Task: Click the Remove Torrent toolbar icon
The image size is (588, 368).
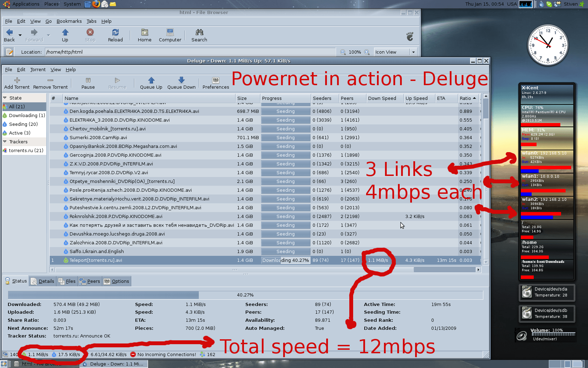Action: (50, 80)
